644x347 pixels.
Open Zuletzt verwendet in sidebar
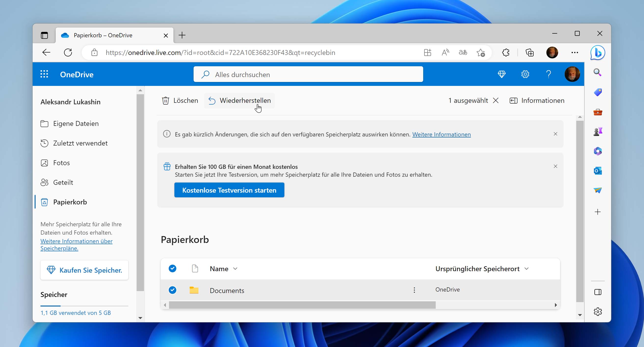click(x=74, y=143)
